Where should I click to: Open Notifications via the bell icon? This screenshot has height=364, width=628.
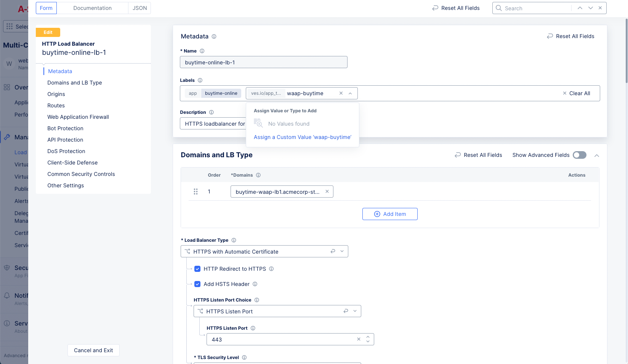click(x=7, y=295)
